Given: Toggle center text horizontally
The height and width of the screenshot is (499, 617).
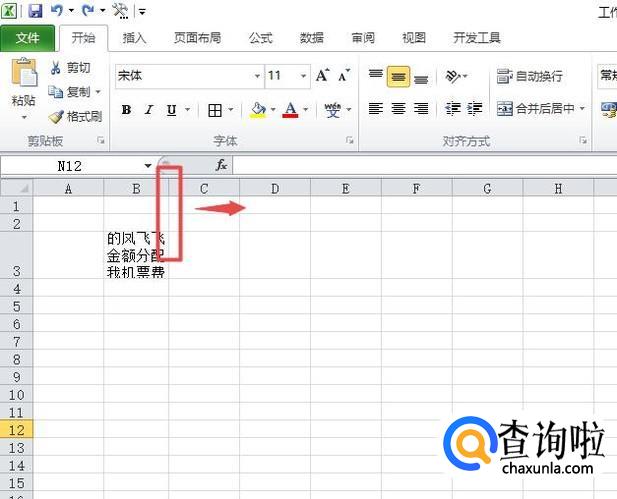Looking at the screenshot, I should (x=398, y=108).
